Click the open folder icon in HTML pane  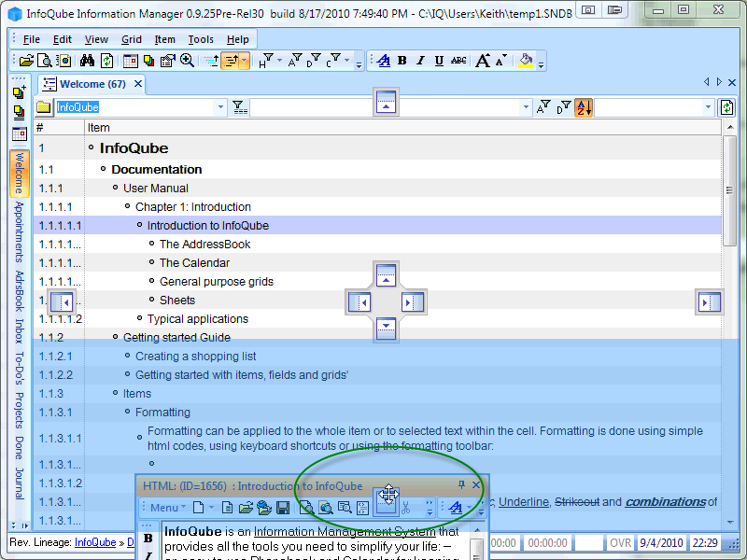(x=246, y=508)
